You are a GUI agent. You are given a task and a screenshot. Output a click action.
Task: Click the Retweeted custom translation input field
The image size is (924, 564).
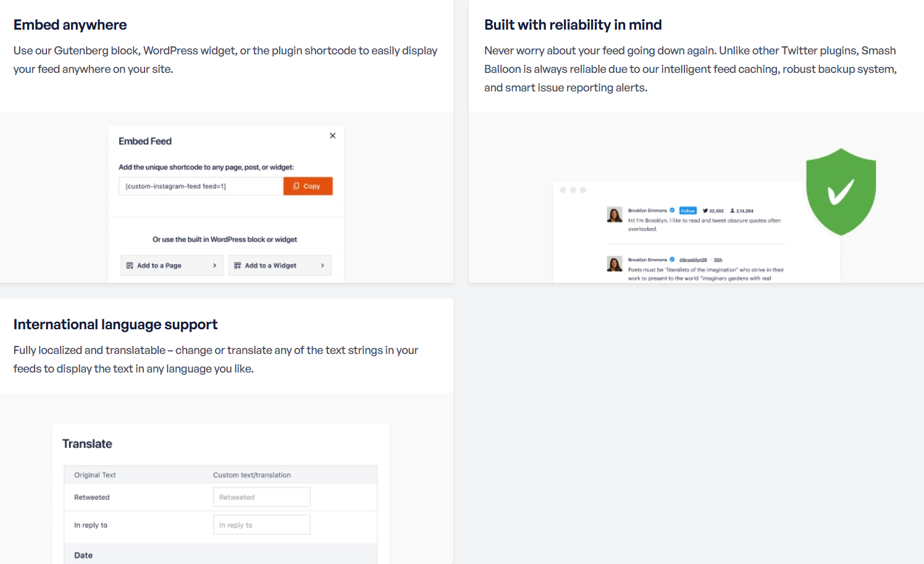tap(262, 497)
